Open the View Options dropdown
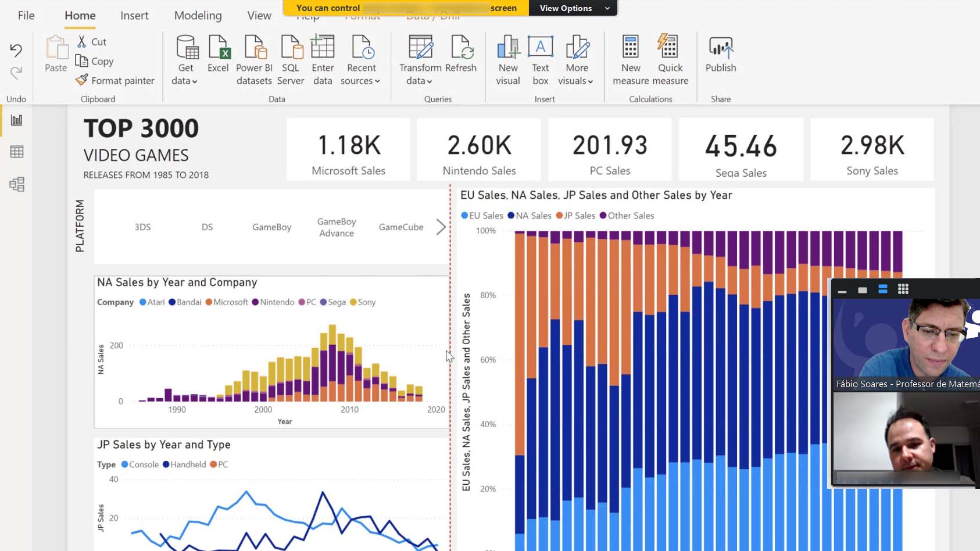The height and width of the screenshot is (551, 980). point(573,8)
